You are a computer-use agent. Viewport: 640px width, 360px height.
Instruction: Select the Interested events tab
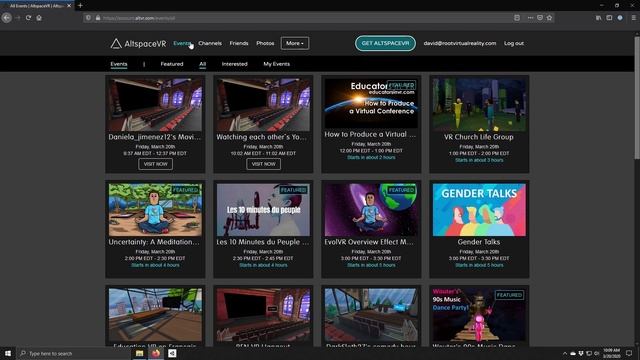235,64
